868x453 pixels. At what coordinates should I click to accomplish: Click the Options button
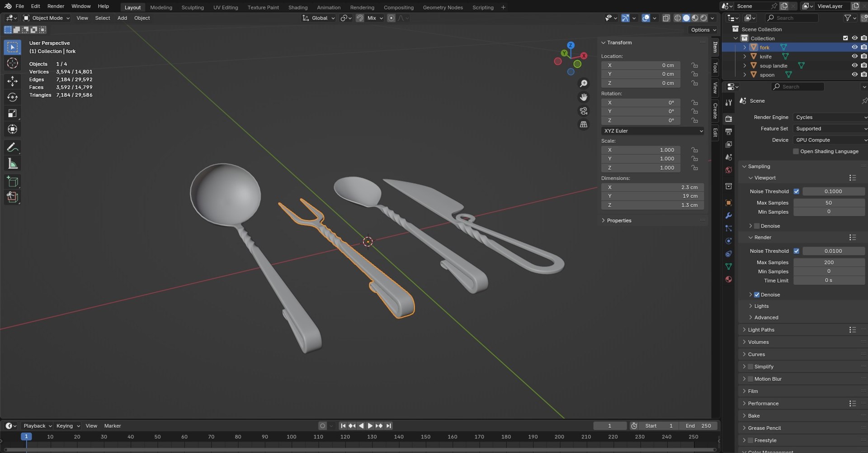(x=703, y=30)
